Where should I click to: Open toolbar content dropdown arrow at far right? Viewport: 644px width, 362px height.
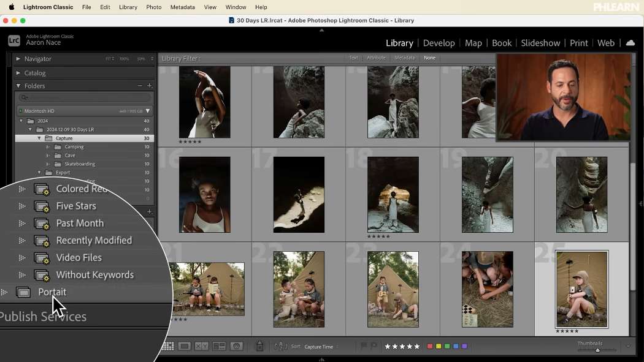(628, 347)
